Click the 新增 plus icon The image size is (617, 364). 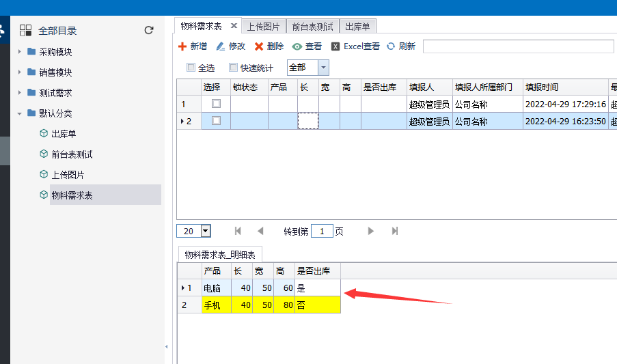click(182, 46)
